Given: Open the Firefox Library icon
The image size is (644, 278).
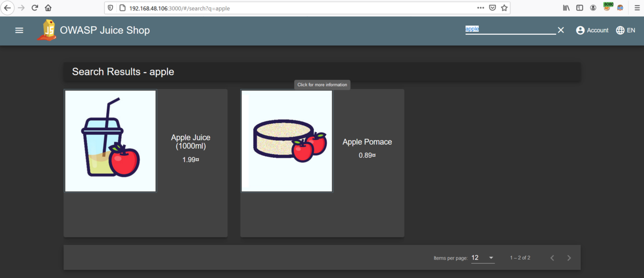Looking at the screenshot, I should 566,8.
